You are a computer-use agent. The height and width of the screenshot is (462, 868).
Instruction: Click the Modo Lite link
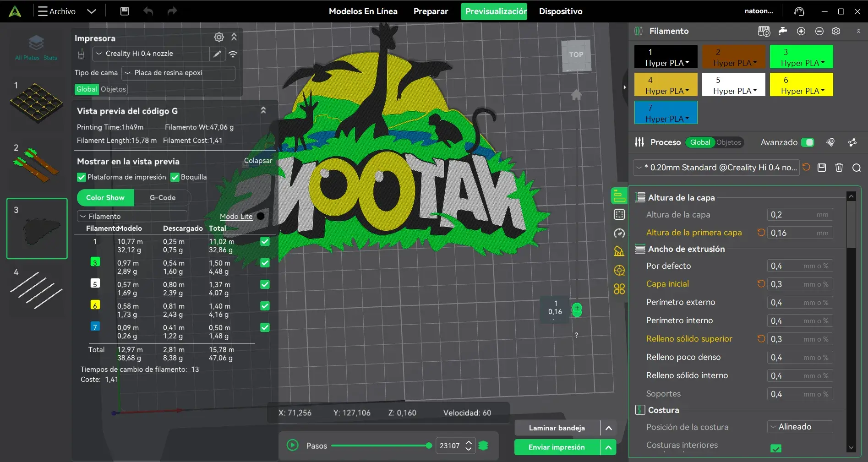coord(236,217)
